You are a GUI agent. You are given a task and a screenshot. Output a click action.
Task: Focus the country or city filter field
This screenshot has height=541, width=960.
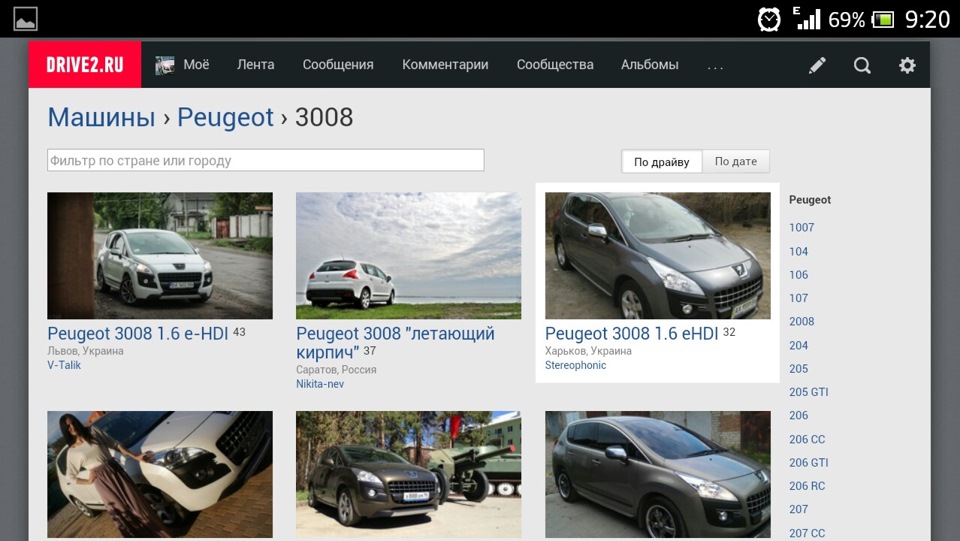coord(266,160)
